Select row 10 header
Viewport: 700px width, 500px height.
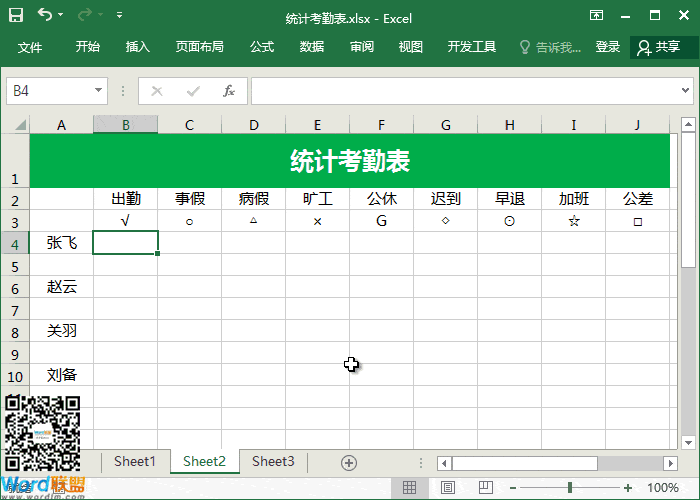click(x=15, y=376)
